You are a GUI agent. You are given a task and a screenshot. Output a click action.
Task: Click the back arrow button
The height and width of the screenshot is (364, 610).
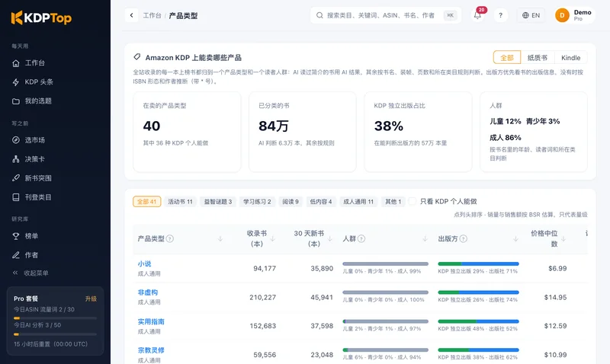tap(131, 15)
